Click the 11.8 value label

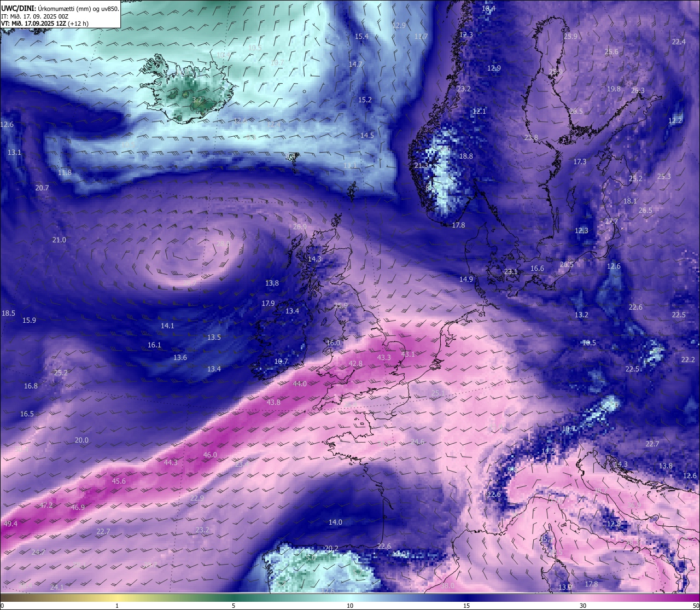pyautogui.click(x=65, y=172)
